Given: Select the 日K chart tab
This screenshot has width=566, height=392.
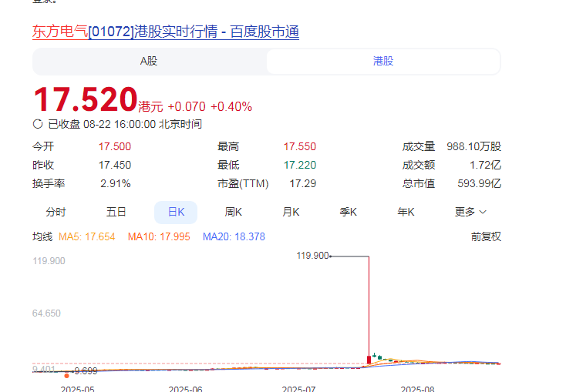Looking at the screenshot, I should pyautogui.click(x=176, y=212).
